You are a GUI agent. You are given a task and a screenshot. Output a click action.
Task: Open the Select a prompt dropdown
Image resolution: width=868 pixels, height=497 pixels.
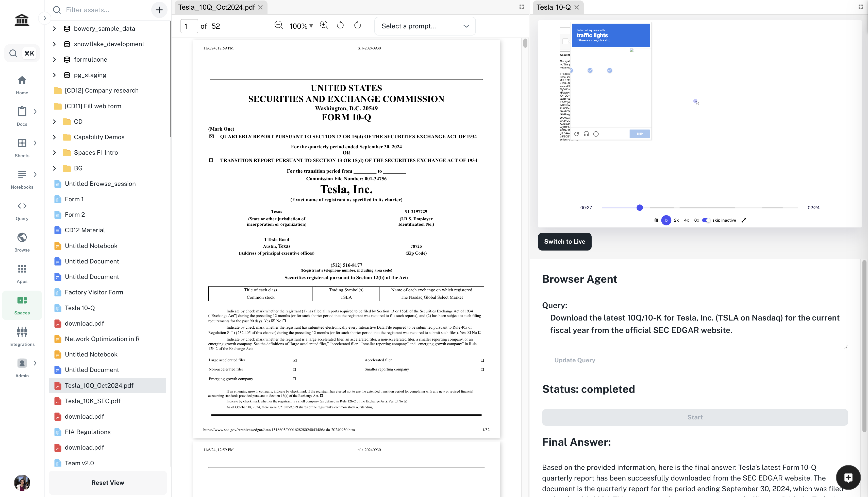coord(425,26)
